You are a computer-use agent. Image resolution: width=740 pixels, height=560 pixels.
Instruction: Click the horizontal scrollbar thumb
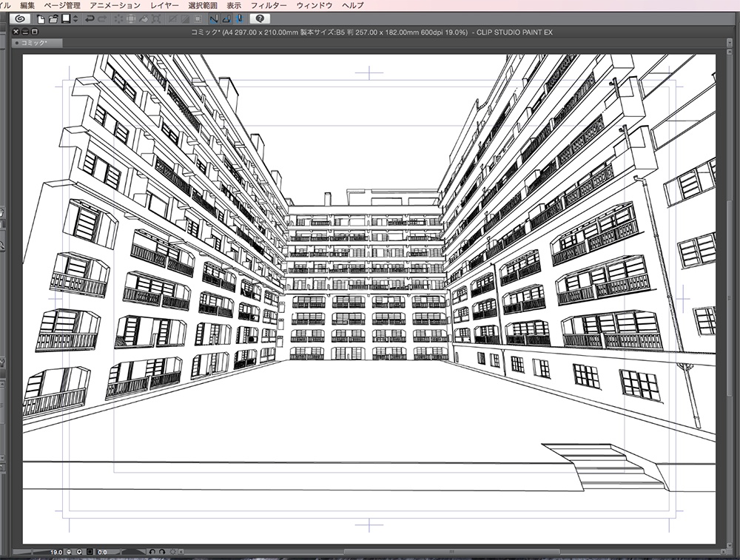(451, 552)
